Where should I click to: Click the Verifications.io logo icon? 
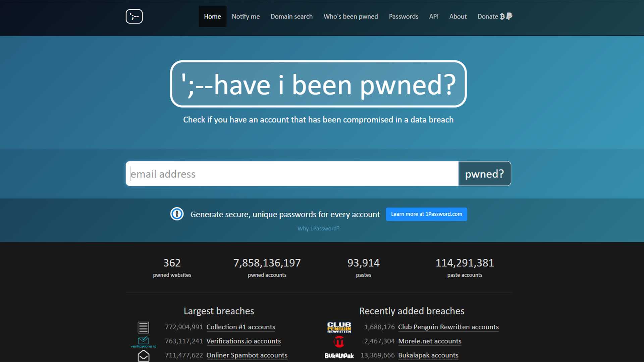point(143,342)
